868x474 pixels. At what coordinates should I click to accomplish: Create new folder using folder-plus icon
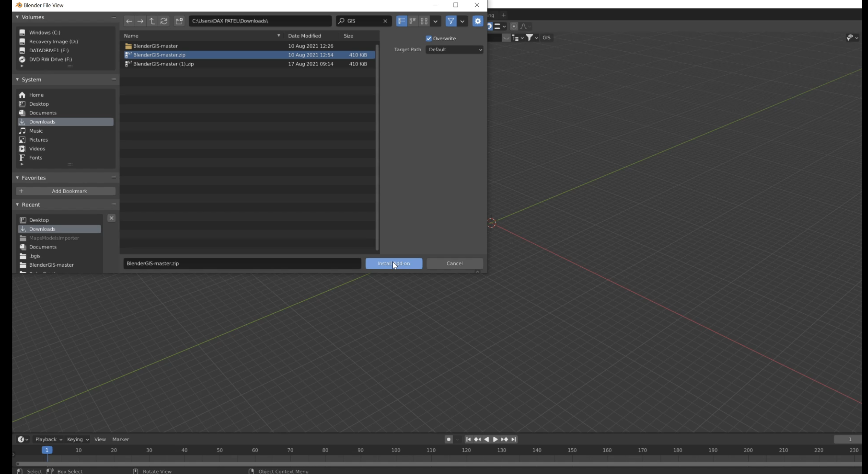tap(179, 21)
